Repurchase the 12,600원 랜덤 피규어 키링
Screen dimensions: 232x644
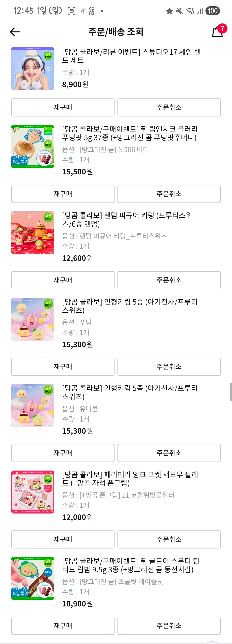63,280
